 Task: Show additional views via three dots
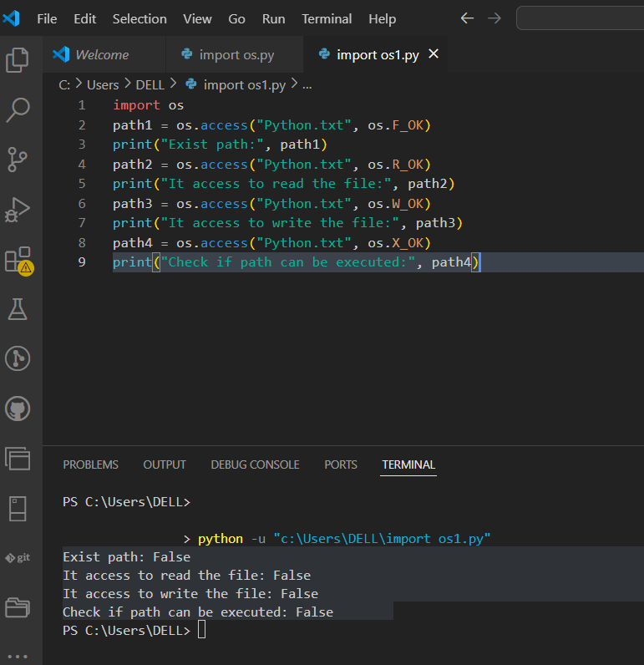point(18,656)
